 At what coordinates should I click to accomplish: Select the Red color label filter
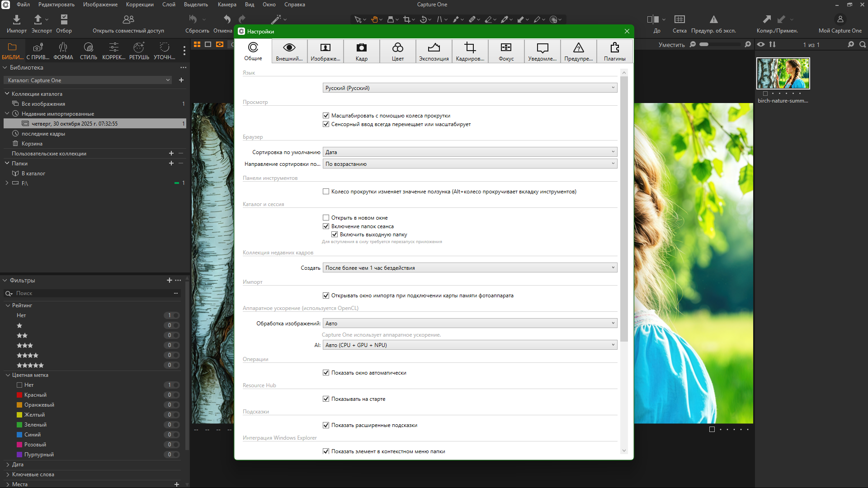tap(35, 395)
